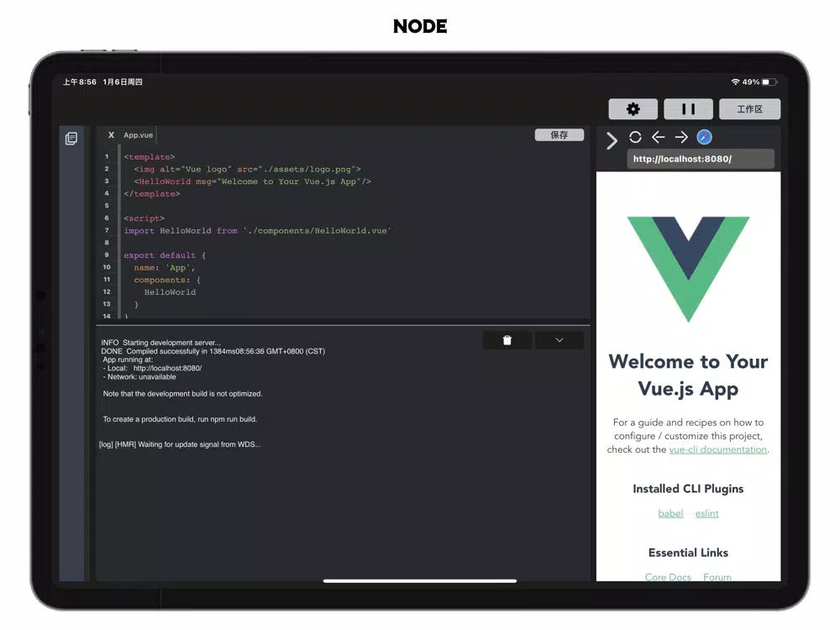Pause the running server
The height and width of the screenshot is (630, 840).
(x=688, y=109)
